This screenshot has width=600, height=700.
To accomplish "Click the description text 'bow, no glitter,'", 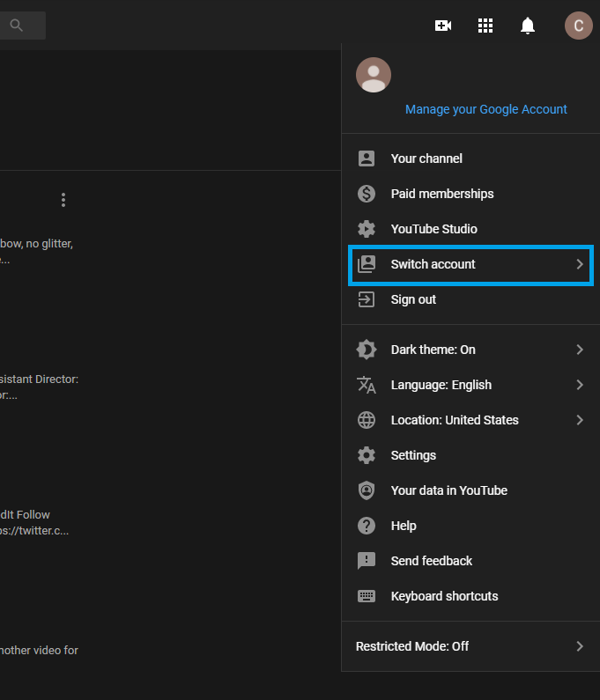I will [37, 244].
